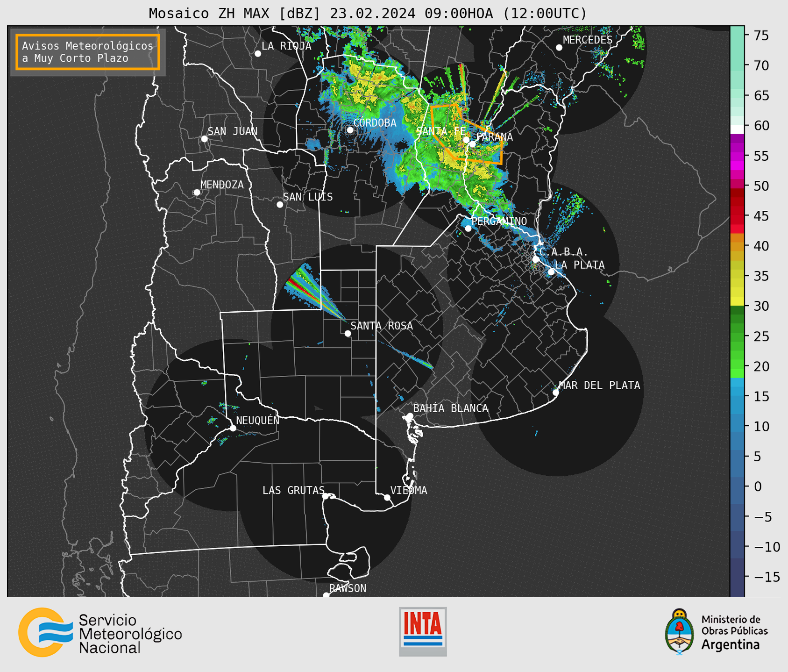
Task: Click the −5 dBZ tick on color scale
Action: pos(762,517)
